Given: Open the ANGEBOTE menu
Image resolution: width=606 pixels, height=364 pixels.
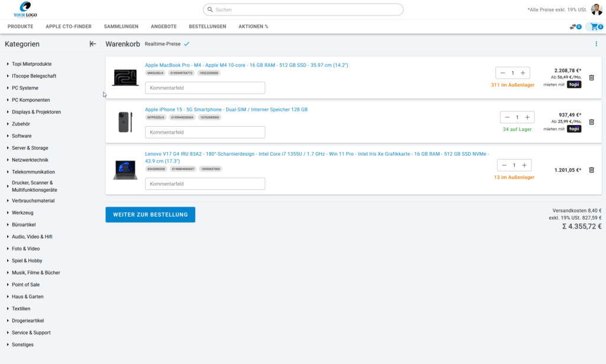Looking at the screenshot, I should [x=163, y=27].
